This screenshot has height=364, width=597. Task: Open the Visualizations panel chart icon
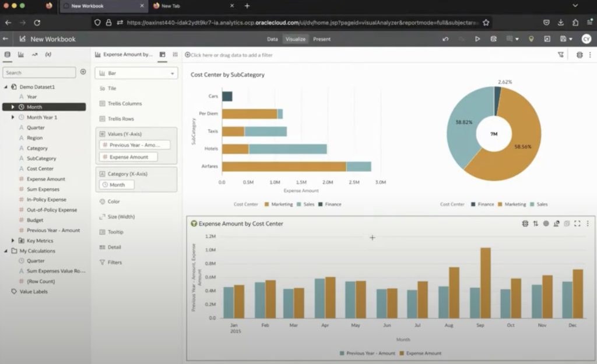[x=21, y=54]
